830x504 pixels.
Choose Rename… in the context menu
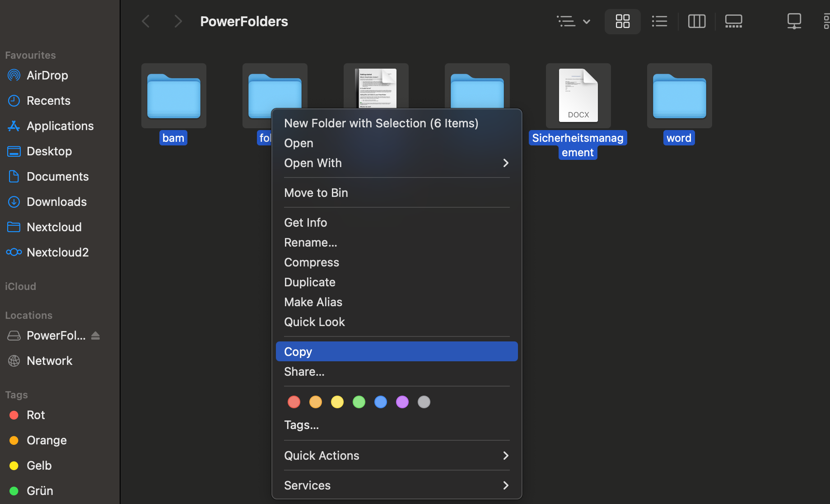pyautogui.click(x=396, y=243)
